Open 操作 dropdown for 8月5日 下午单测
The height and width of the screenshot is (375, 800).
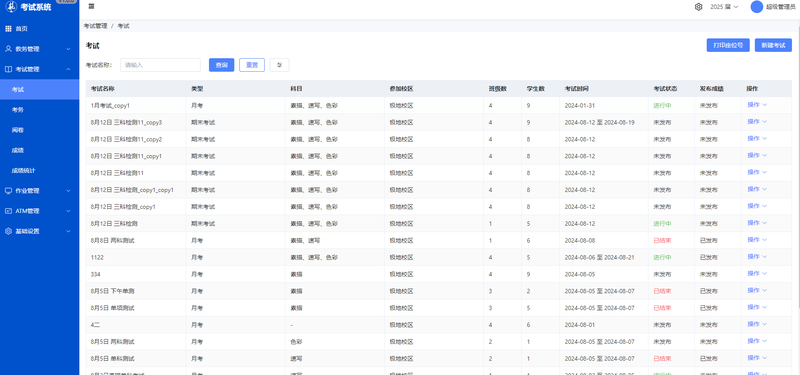pyautogui.click(x=757, y=290)
